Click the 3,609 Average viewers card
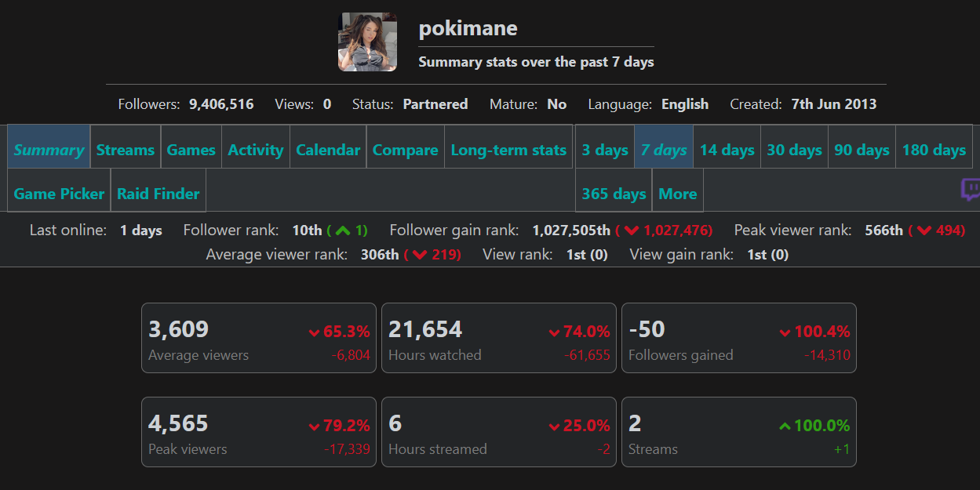 click(259, 338)
